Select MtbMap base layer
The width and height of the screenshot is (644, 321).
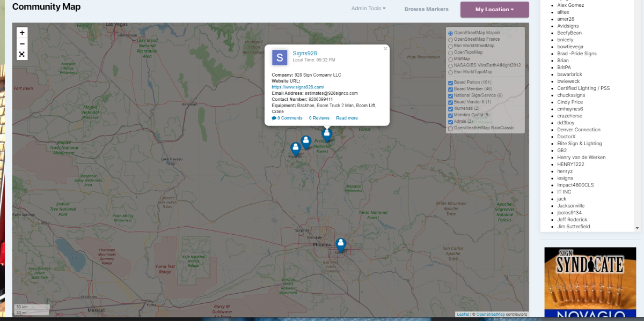[451, 59]
